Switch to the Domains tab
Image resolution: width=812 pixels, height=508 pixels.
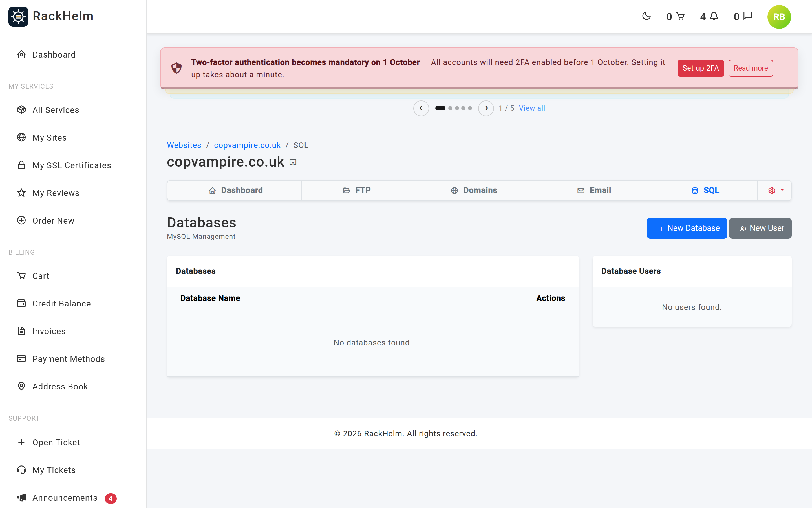coord(473,190)
